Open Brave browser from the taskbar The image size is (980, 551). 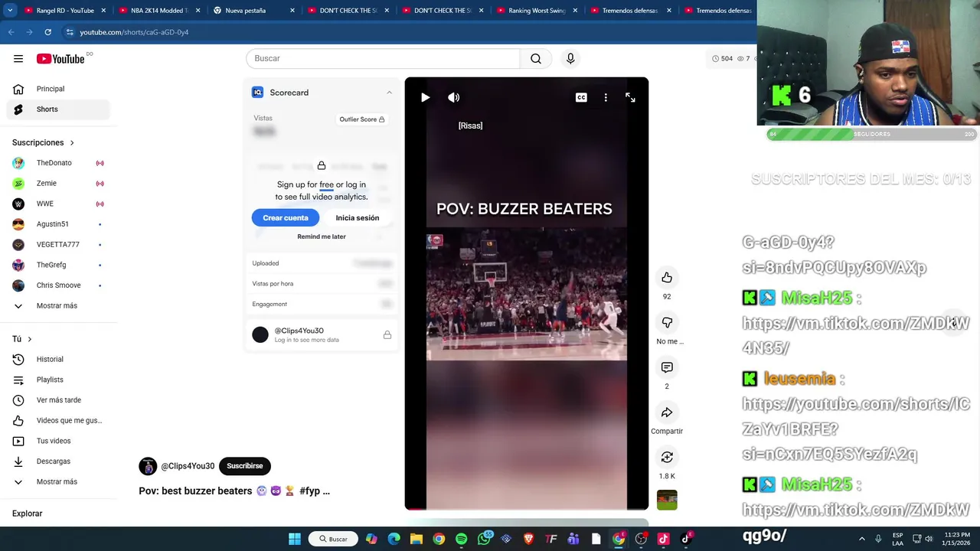(x=528, y=540)
